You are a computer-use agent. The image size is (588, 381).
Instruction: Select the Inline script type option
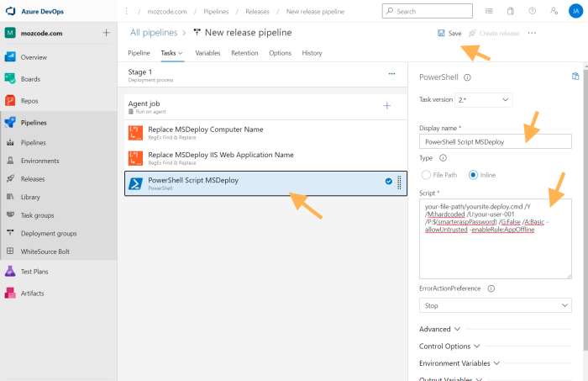tap(473, 175)
